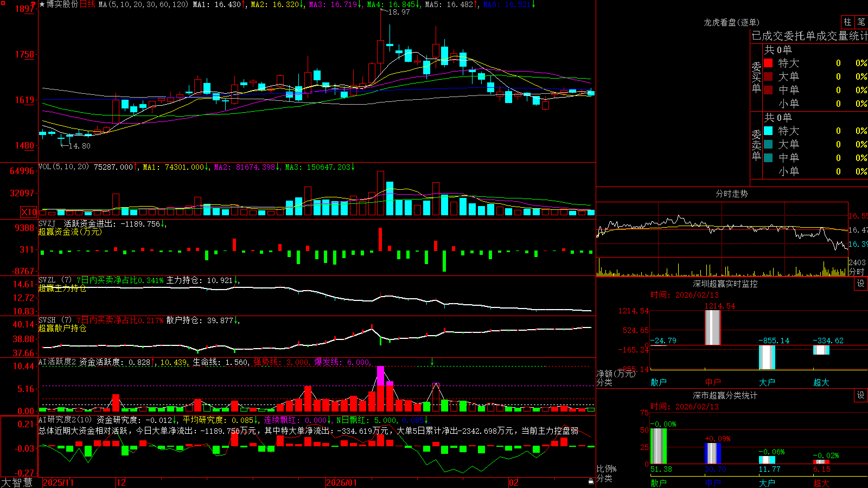Click the 7日内买卖净占比0.217% text

120,320
